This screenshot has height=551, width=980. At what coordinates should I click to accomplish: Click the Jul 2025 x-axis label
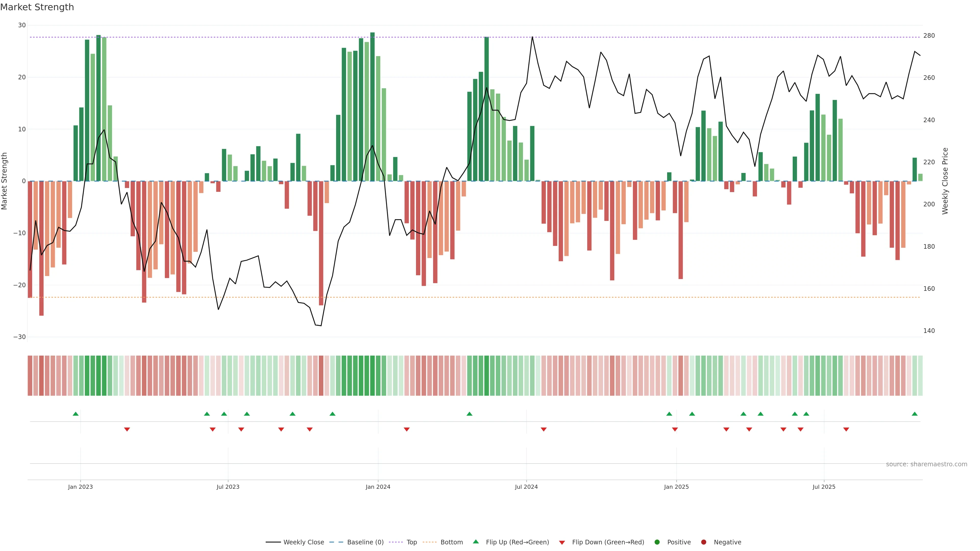pyautogui.click(x=824, y=487)
